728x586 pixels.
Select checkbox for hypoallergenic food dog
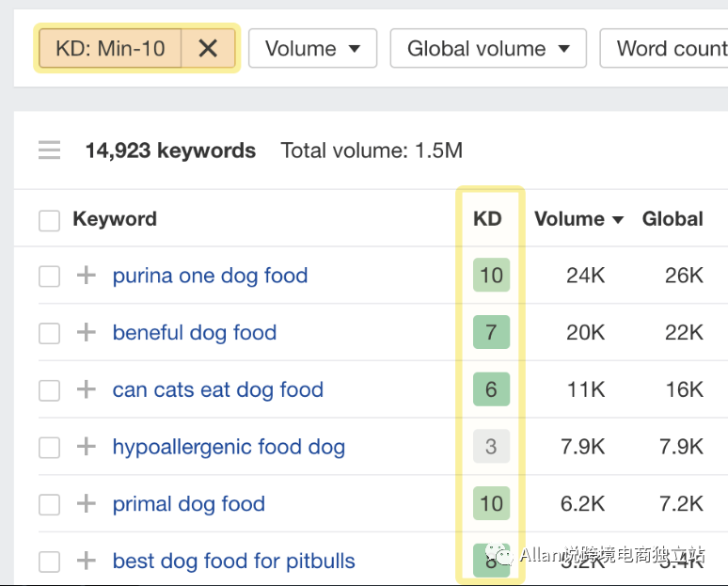49,448
